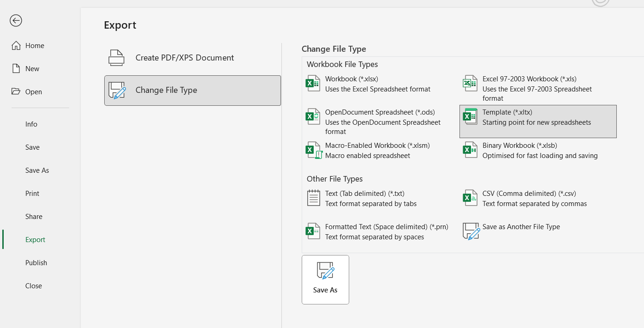644x328 pixels.
Task: Go to Home in the sidebar
Action: tap(35, 46)
